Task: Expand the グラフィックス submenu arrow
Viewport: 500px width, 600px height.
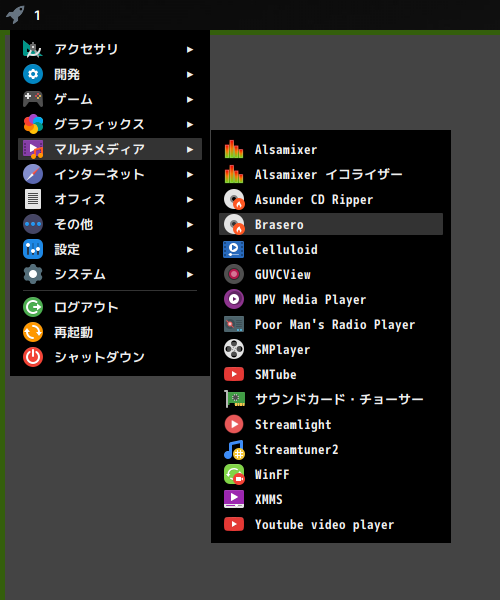Action: click(x=190, y=124)
